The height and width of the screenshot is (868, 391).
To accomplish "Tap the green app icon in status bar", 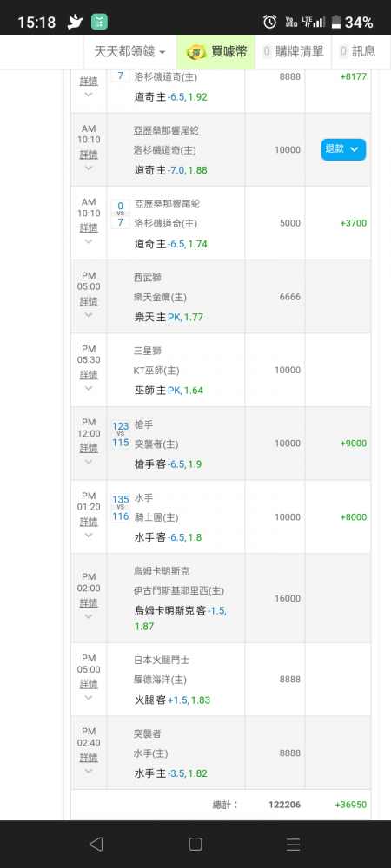I will point(99,23).
